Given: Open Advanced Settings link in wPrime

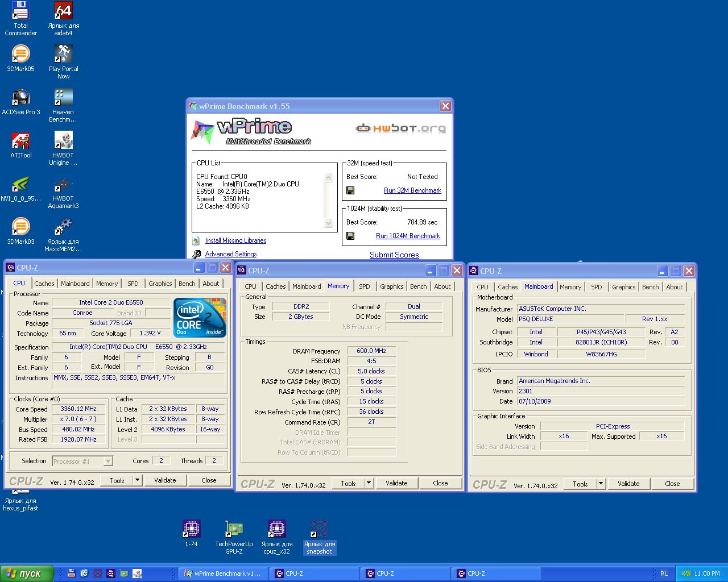Looking at the screenshot, I should (231, 254).
